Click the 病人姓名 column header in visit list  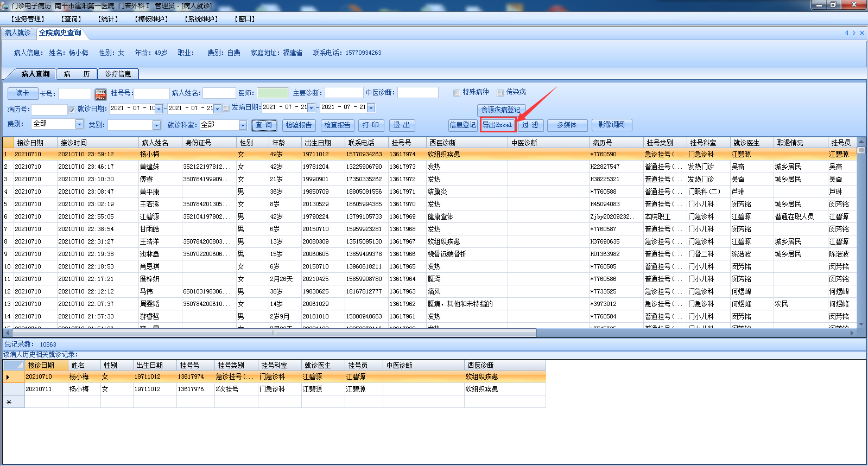coord(160,143)
